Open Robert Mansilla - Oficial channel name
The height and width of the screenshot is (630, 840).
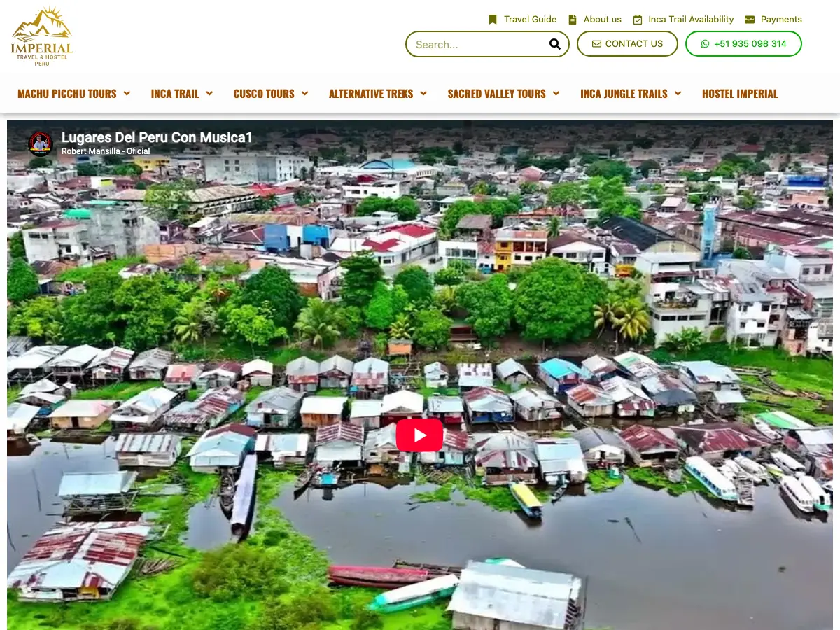[106, 151]
